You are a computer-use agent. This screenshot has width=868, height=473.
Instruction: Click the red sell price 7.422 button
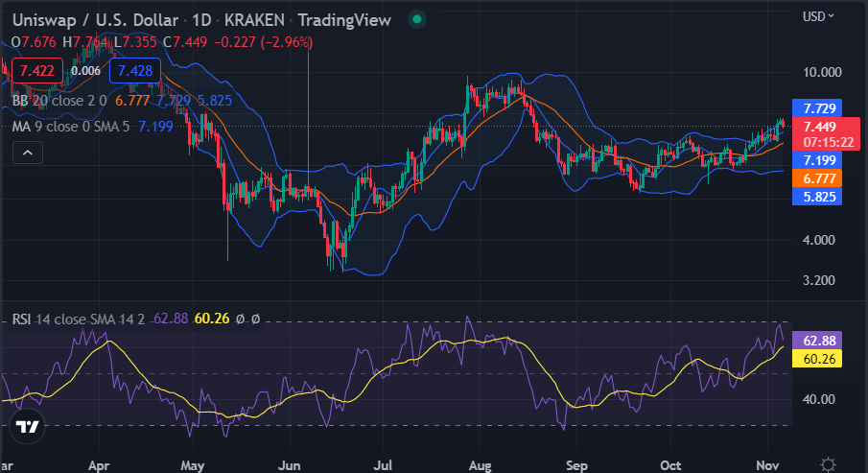tap(37, 71)
